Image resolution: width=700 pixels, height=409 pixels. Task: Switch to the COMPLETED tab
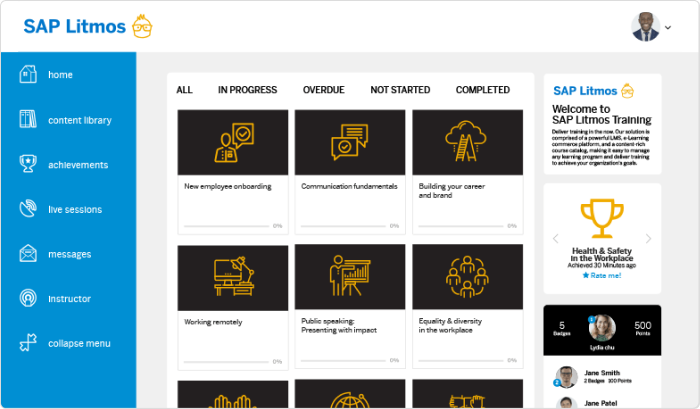click(483, 90)
